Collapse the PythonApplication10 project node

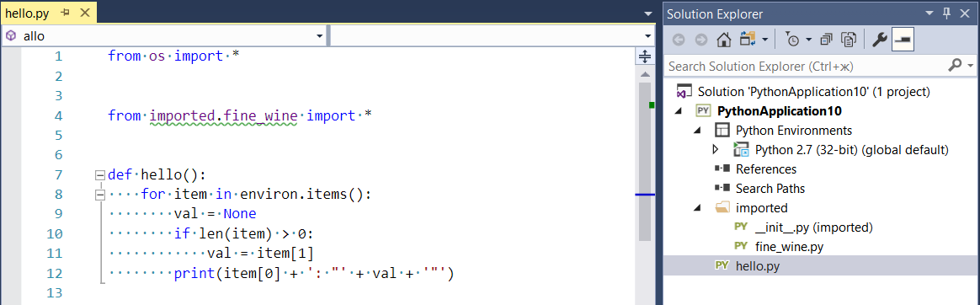(679, 111)
